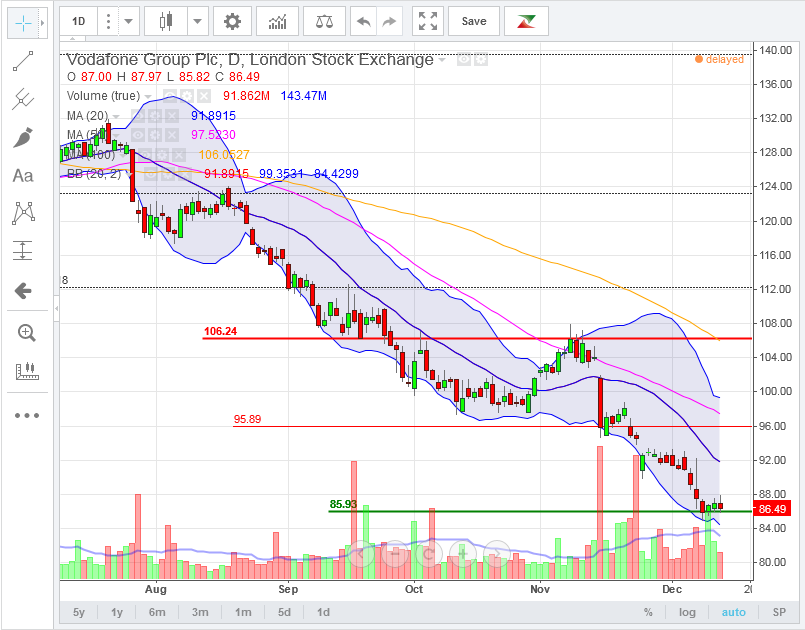Viewport: 805px width, 630px height.
Task: Switch to 1y time range
Action: (x=117, y=612)
